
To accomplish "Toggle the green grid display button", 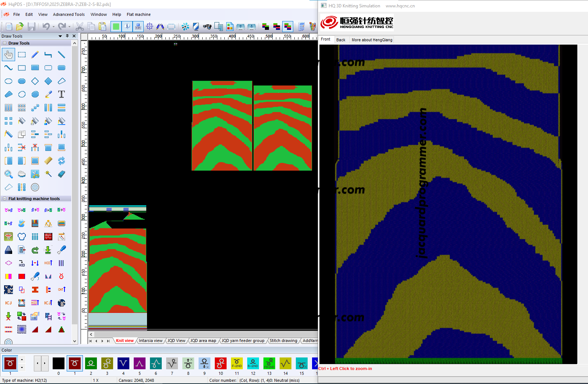I will point(116,27).
